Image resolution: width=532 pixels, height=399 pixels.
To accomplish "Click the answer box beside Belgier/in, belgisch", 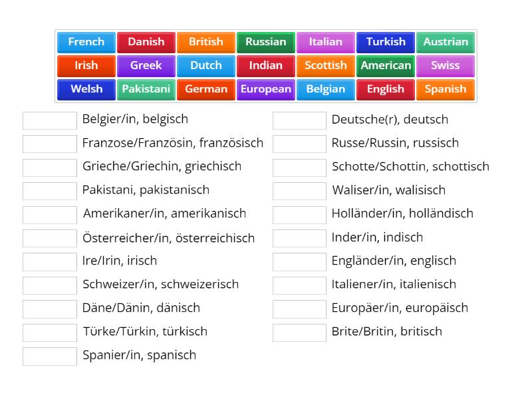I will 49,120.
